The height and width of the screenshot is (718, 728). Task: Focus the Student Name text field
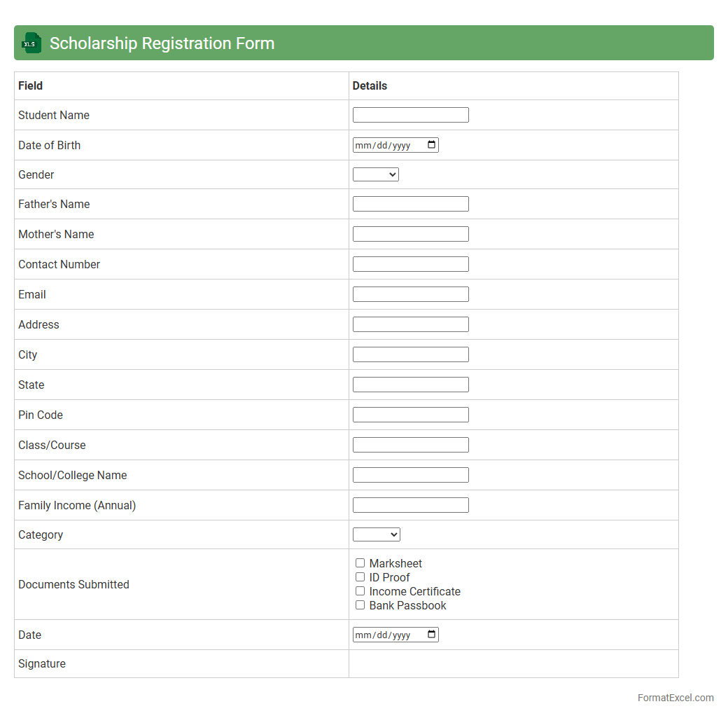411,115
